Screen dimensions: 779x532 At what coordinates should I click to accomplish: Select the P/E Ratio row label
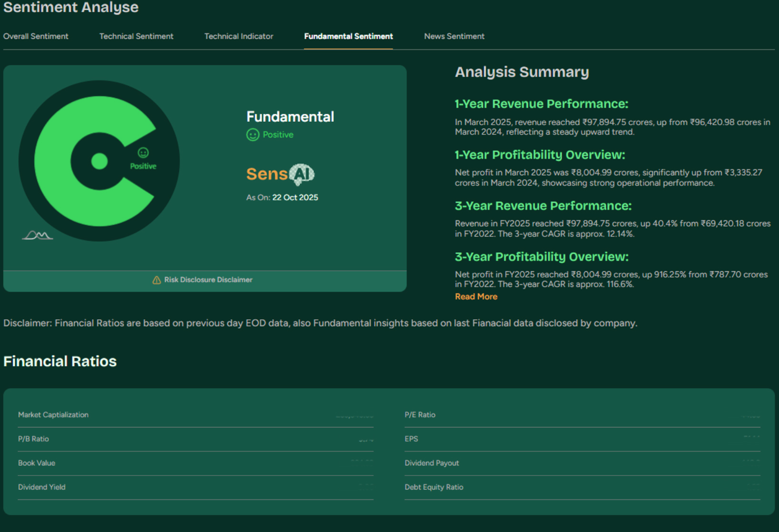[420, 415]
